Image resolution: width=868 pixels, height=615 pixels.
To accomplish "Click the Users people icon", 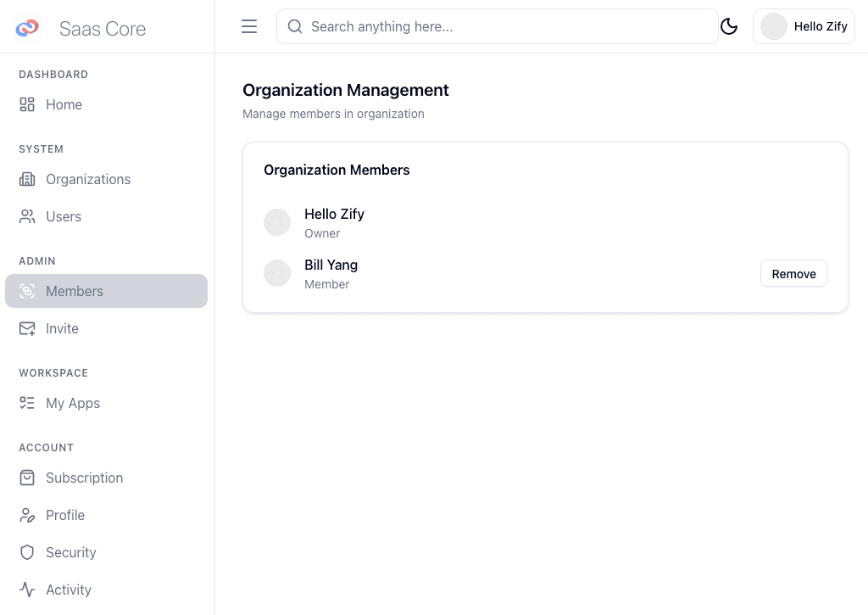I will coord(27,216).
